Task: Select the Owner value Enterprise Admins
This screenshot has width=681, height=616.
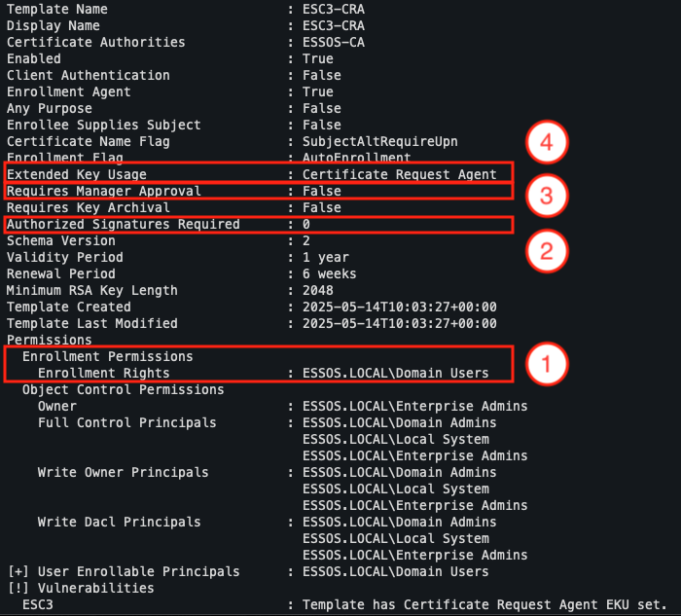Action: [x=415, y=406]
